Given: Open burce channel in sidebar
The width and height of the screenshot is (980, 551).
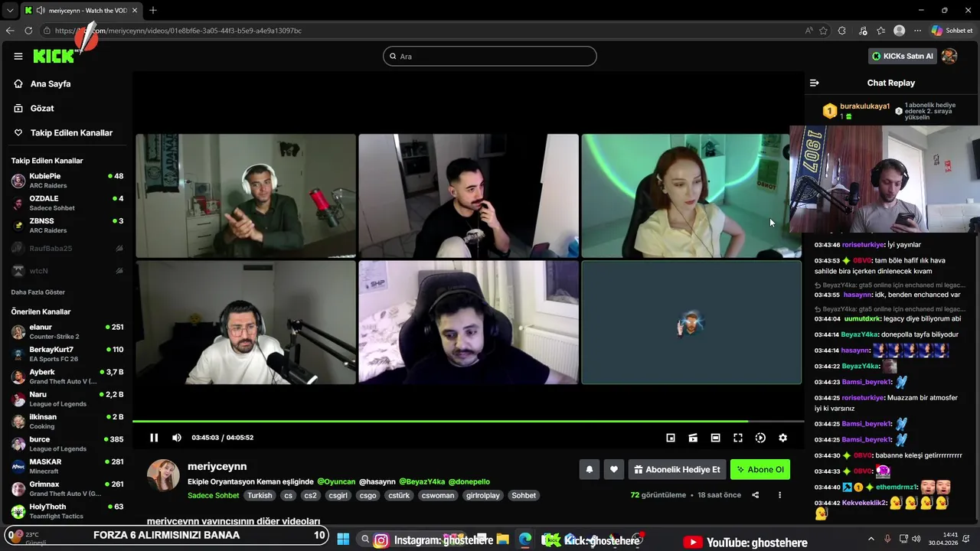Looking at the screenshot, I should [67, 444].
